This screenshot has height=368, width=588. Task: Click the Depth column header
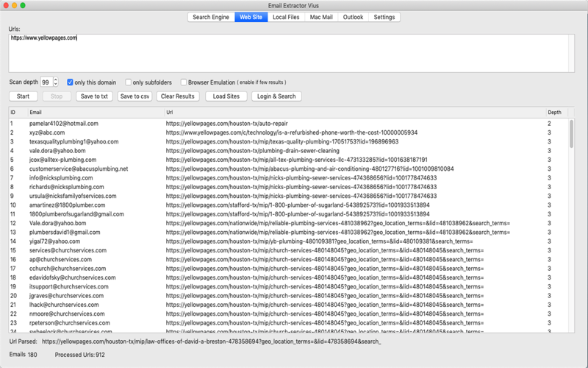point(556,113)
